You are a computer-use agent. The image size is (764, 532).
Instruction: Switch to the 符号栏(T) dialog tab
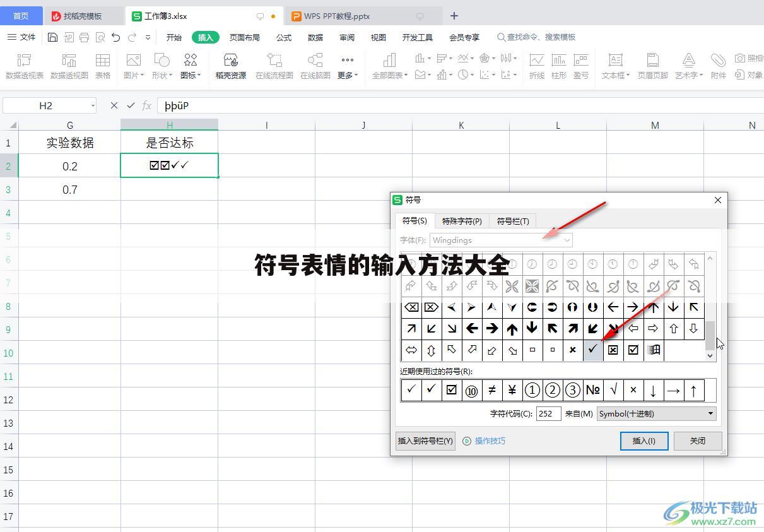click(x=513, y=221)
